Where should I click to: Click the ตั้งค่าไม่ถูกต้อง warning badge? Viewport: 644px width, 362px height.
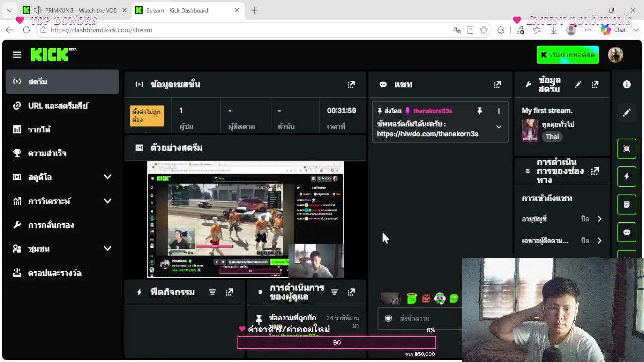147,116
